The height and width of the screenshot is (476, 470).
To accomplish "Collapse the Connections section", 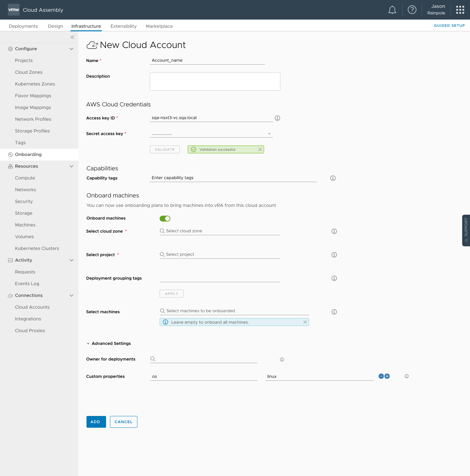I will click(x=71, y=296).
